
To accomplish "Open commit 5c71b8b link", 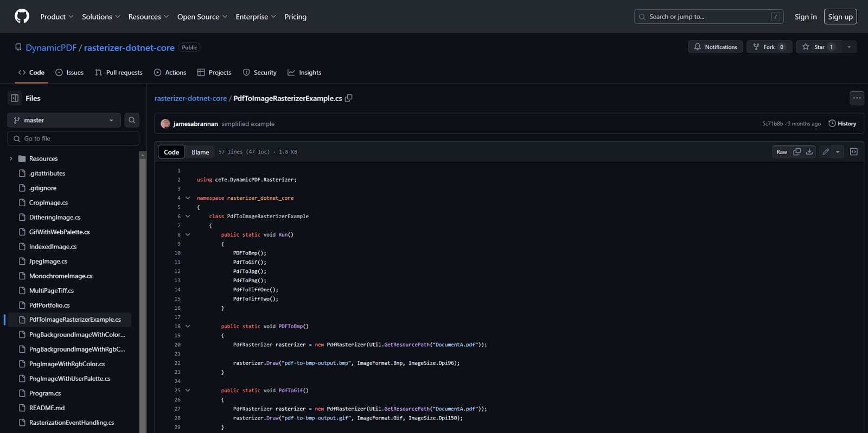I will pyautogui.click(x=773, y=124).
